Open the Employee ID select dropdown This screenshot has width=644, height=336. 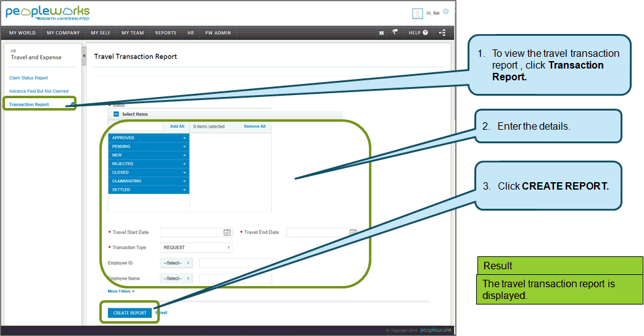[176, 263]
